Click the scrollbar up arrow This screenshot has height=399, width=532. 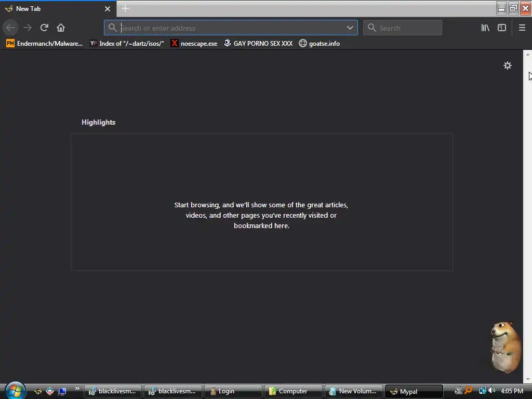[x=528, y=54]
